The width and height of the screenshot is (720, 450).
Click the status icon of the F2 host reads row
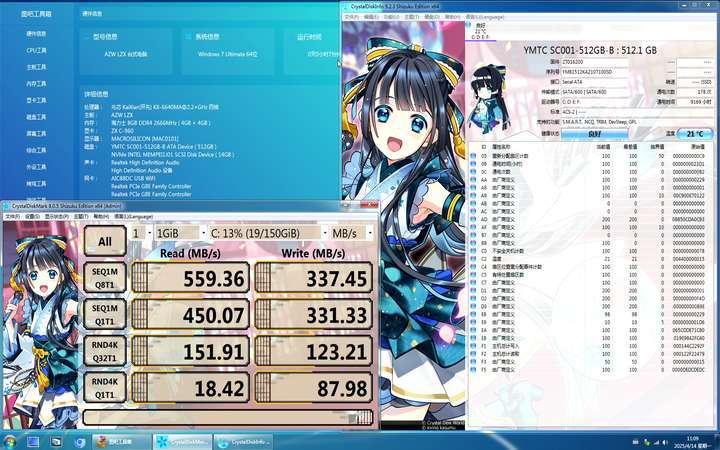tap(473, 354)
